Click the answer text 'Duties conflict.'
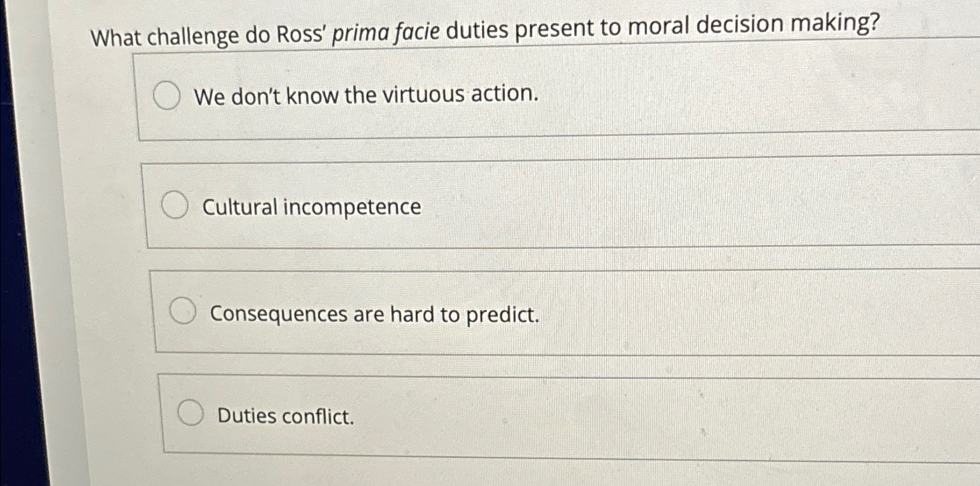980x486 pixels. (286, 416)
